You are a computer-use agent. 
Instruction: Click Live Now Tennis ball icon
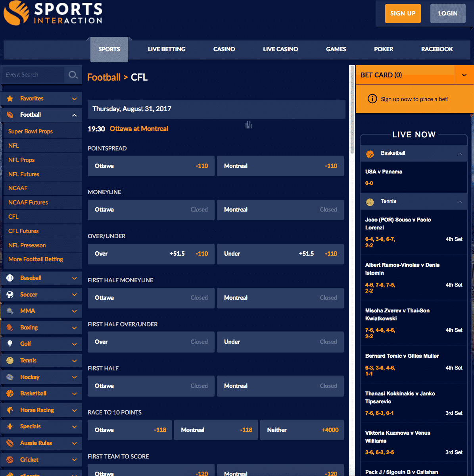370,202
